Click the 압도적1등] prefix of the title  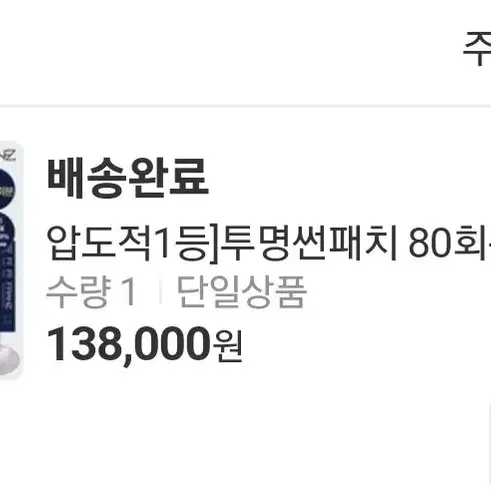coord(132,242)
